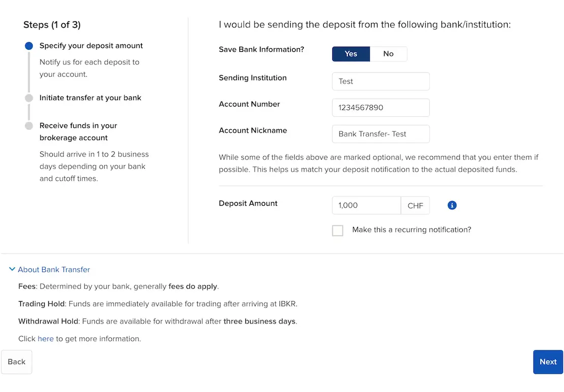Enable the recurring notification checkbox
The width and height of the screenshot is (564, 392).
pyautogui.click(x=337, y=231)
